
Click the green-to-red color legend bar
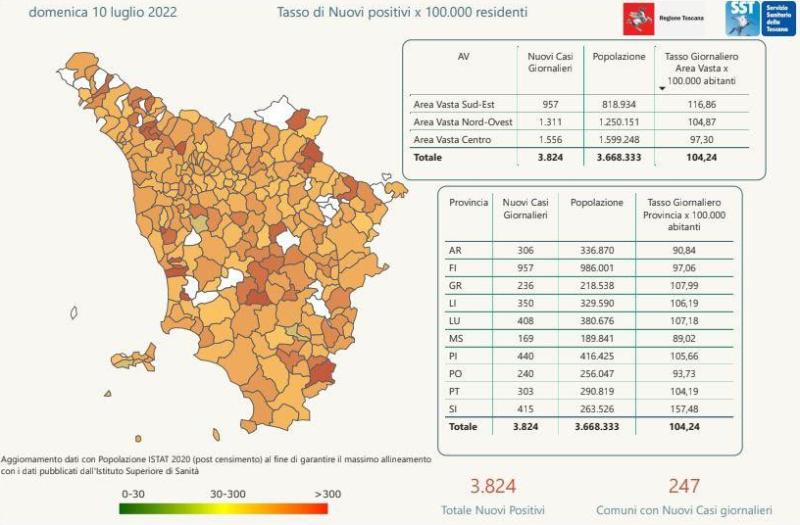[x=223, y=508]
